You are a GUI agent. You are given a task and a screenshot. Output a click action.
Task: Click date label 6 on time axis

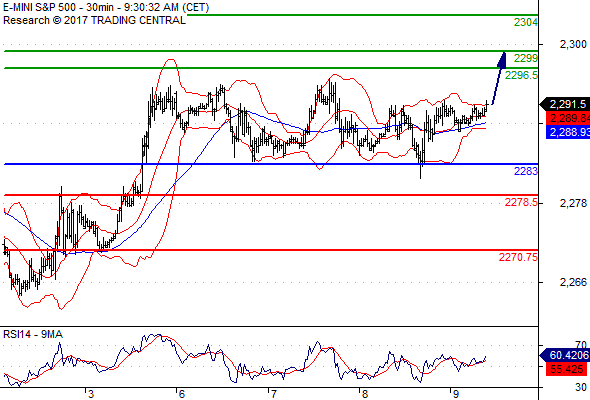point(182,394)
